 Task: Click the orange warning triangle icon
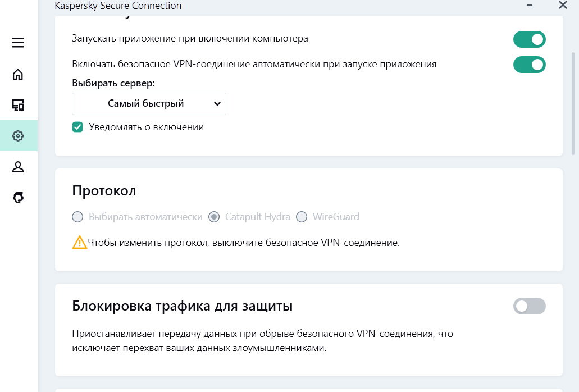point(79,243)
